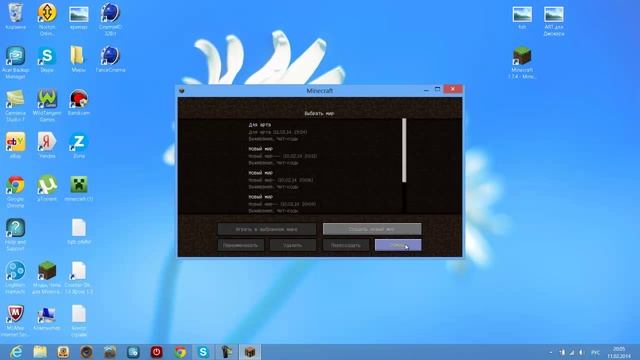Open the Acer Backup Manager shortcut
This screenshot has height=360, width=640.
[16, 63]
